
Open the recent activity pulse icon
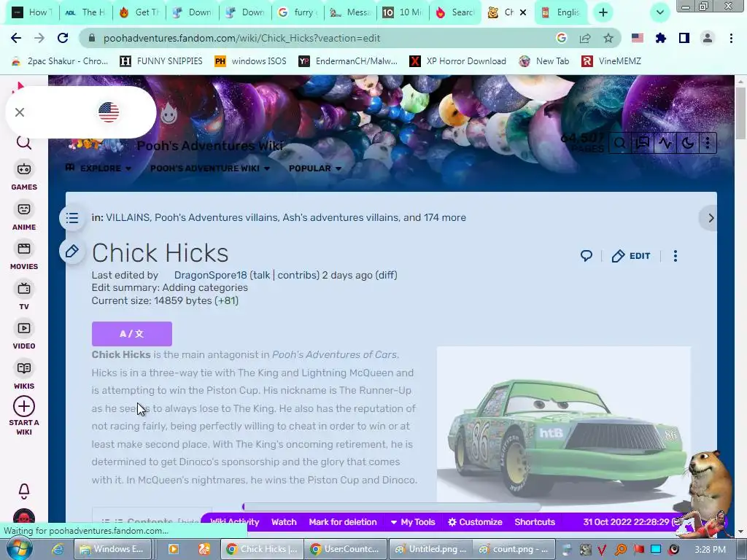click(x=665, y=143)
